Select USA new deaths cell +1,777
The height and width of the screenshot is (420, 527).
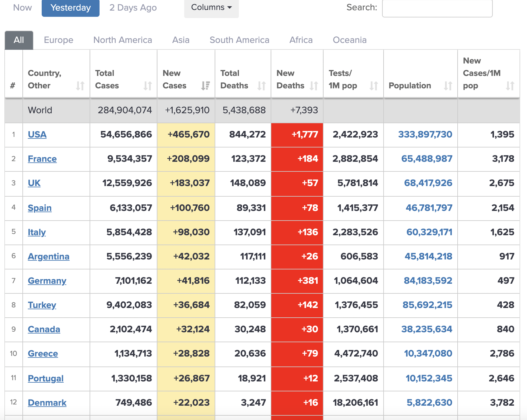pyautogui.click(x=297, y=134)
